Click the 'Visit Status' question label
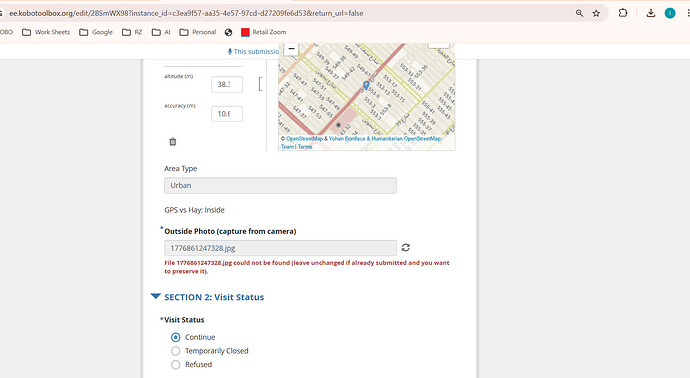 point(184,320)
